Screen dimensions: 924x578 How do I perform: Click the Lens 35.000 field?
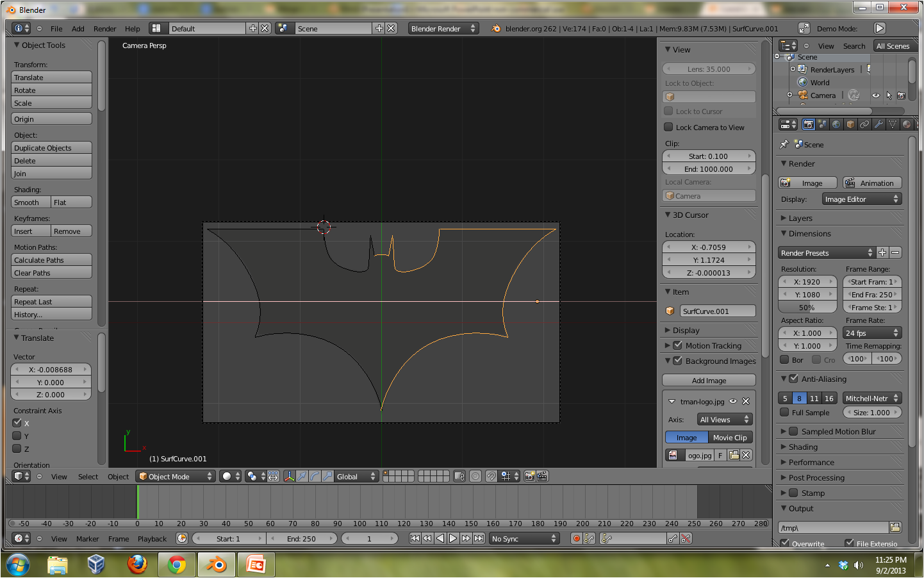[x=709, y=69]
